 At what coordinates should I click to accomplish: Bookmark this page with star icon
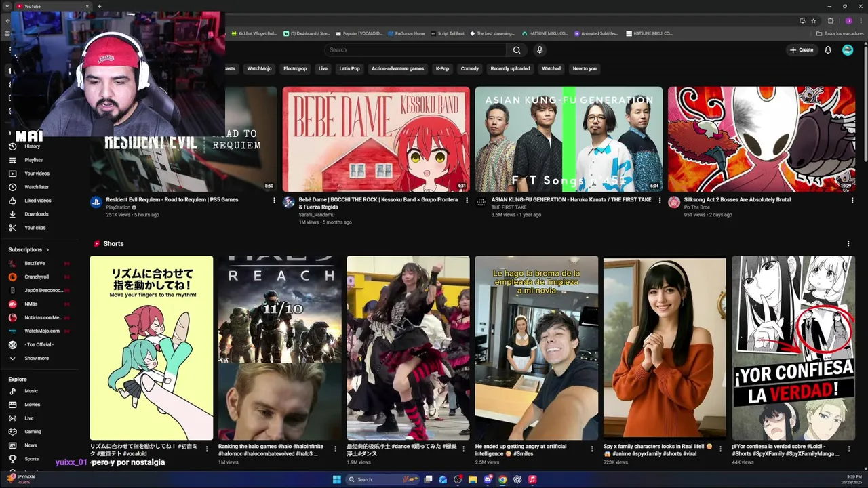[x=814, y=21]
